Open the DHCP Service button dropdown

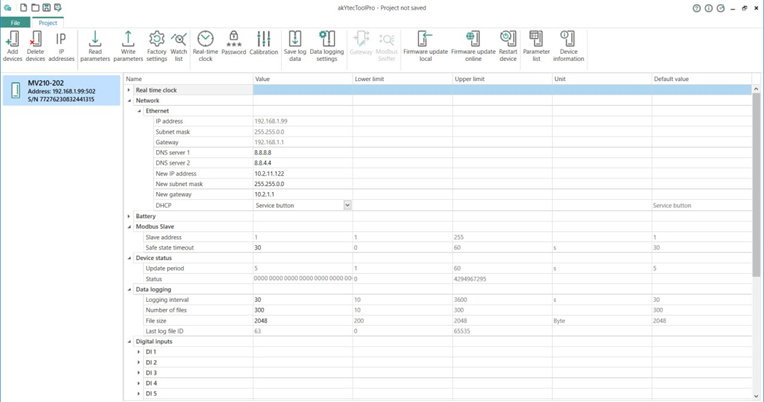coord(348,205)
